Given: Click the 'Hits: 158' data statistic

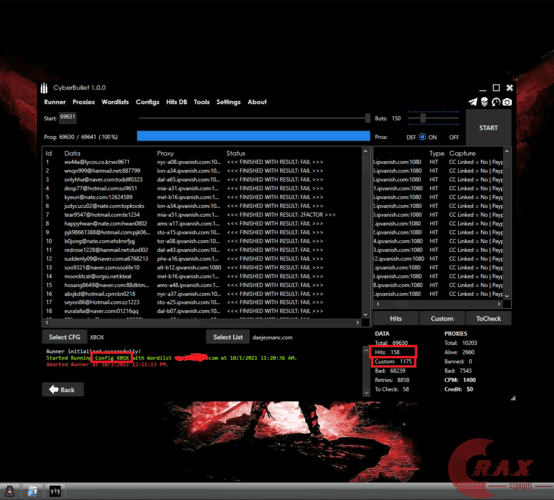Looking at the screenshot, I should [387, 352].
